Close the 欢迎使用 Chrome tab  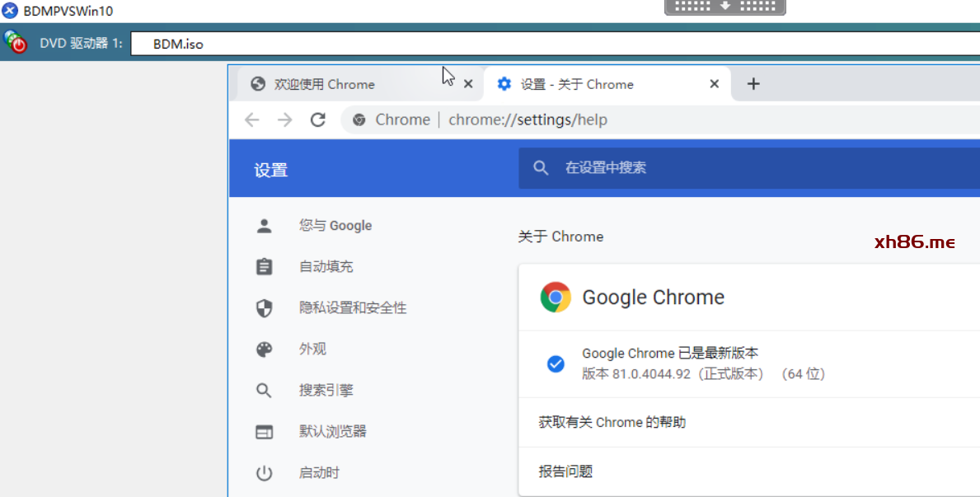(x=468, y=84)
